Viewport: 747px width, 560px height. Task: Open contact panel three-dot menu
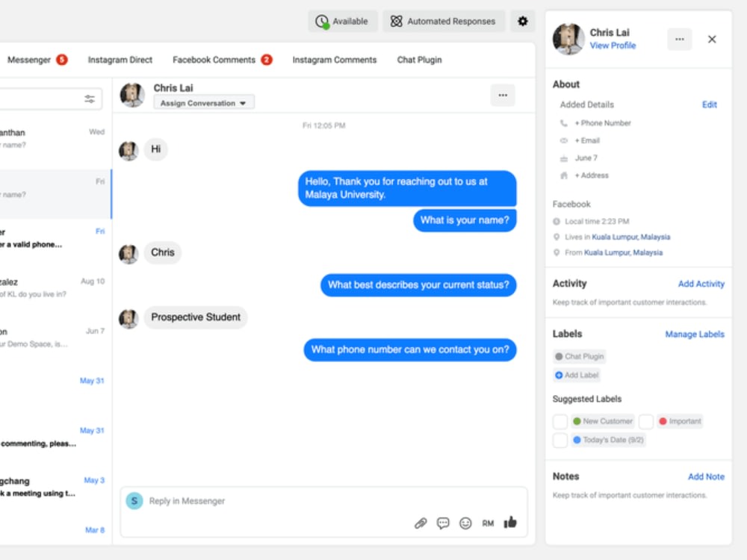(679, 39)
